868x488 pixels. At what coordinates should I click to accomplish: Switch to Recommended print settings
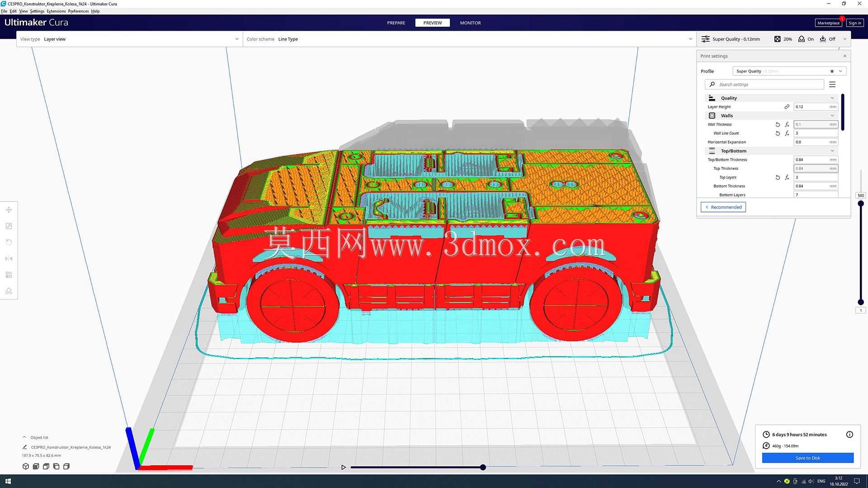click(x=723, y=207)
